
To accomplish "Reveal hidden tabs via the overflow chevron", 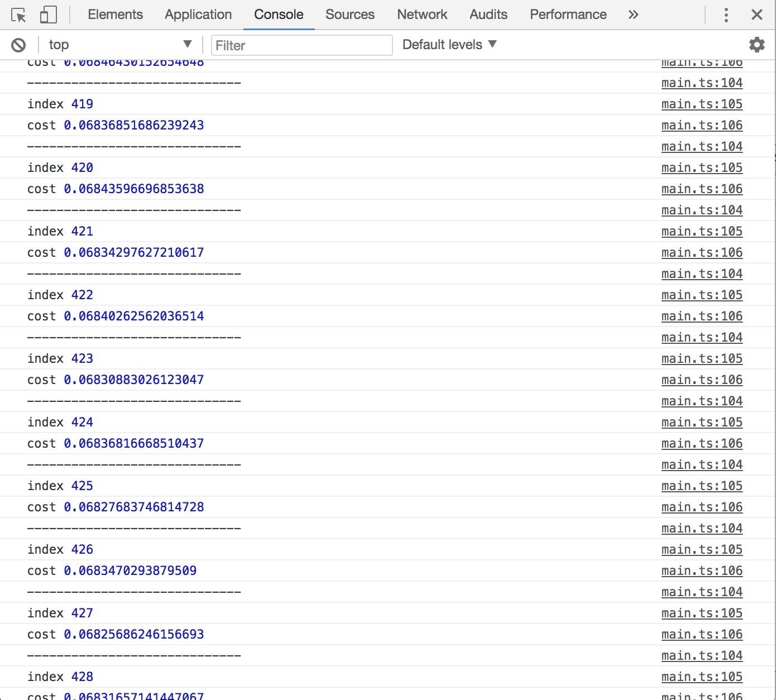I will pos(633,15).
